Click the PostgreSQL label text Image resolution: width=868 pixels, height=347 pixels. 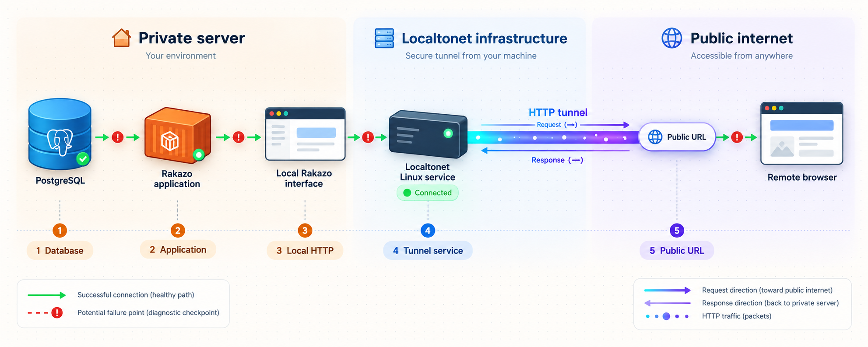click(60, 180)
